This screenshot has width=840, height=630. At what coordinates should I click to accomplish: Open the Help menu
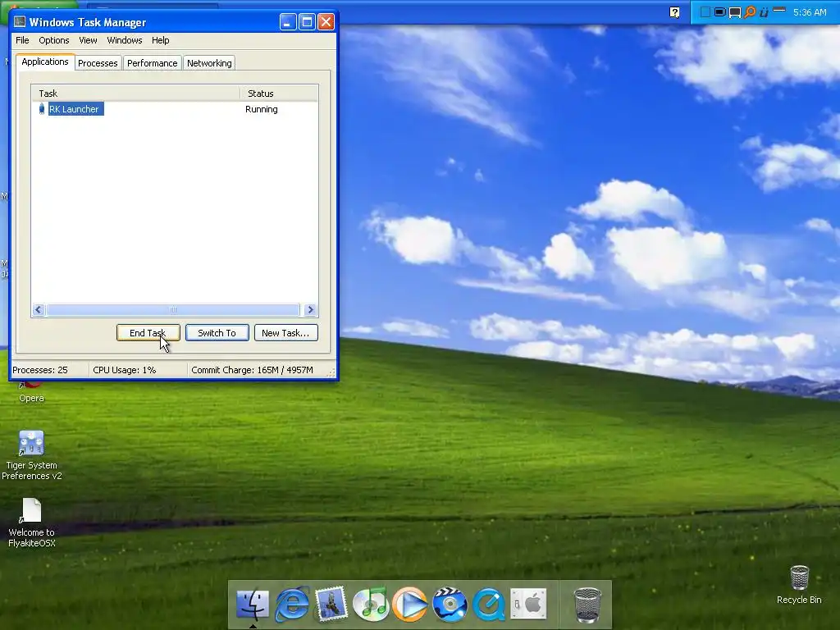(160, 40)
